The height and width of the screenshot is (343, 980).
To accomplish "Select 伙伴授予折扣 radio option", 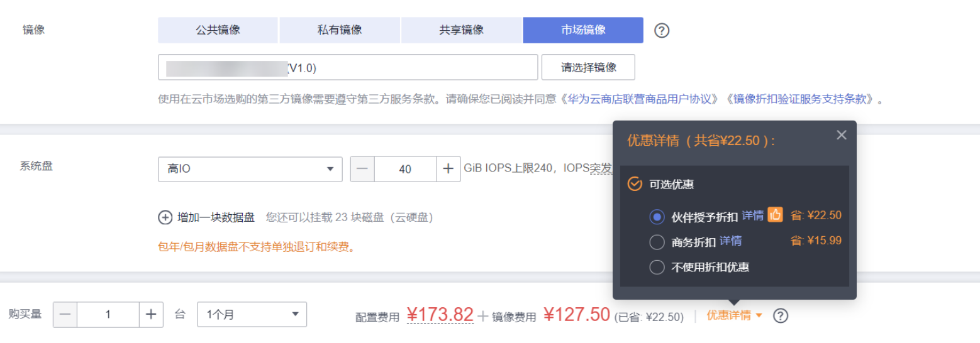I will [657, 217].
